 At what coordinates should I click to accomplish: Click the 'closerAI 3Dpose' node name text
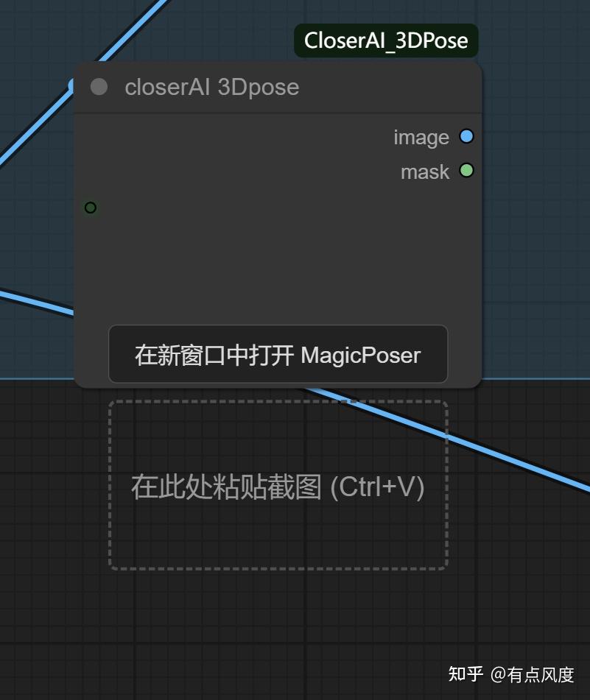pyautogui.click(x=212, y=87)
